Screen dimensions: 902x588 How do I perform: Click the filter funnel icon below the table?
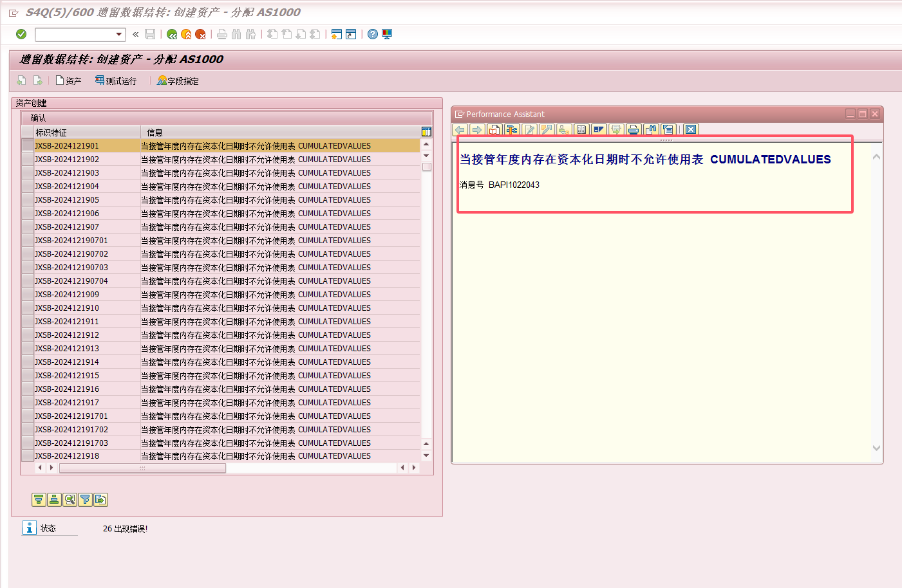(85, 500)
